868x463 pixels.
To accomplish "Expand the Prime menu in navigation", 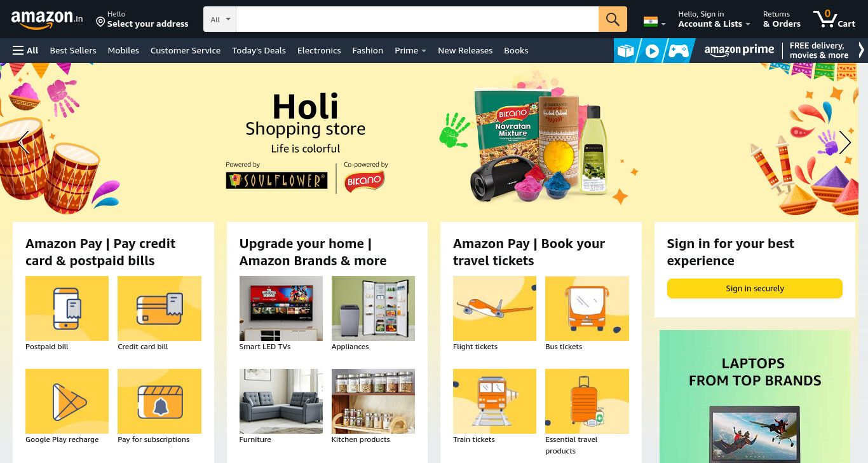I will coord(410,50).
